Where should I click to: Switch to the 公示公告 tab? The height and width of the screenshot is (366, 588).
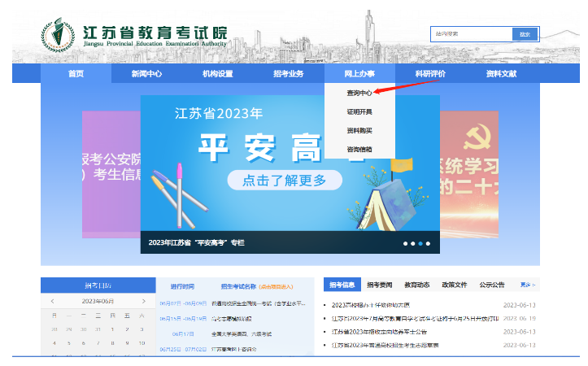click(x=492, y=285)
